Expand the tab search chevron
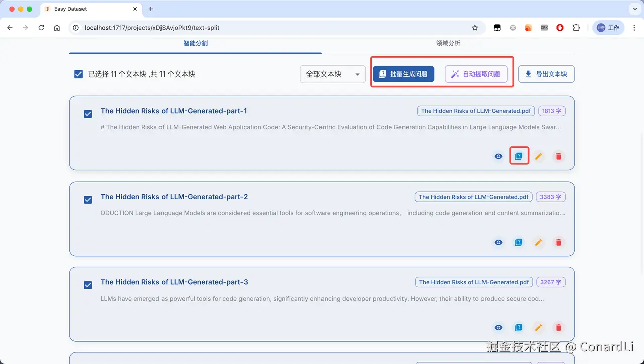The width and height of the screenshot is (644, 364). coord(634,9)
